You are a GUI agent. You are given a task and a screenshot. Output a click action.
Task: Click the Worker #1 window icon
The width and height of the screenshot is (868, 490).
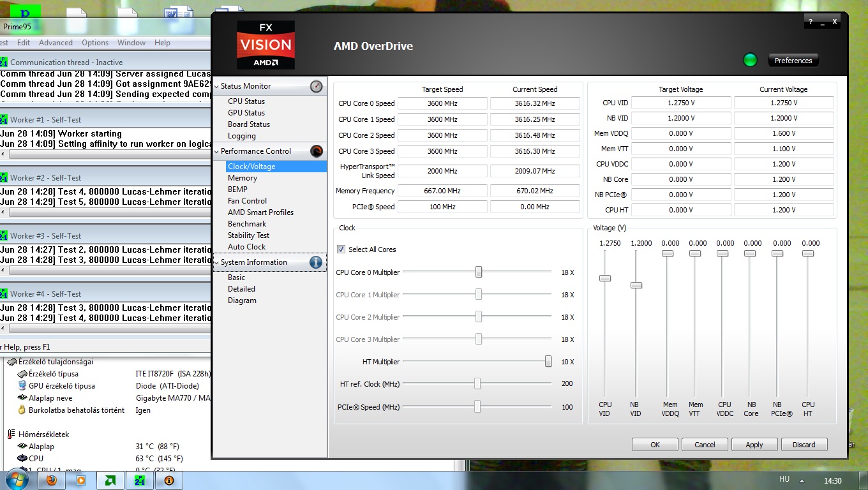[x=4, y=119]
